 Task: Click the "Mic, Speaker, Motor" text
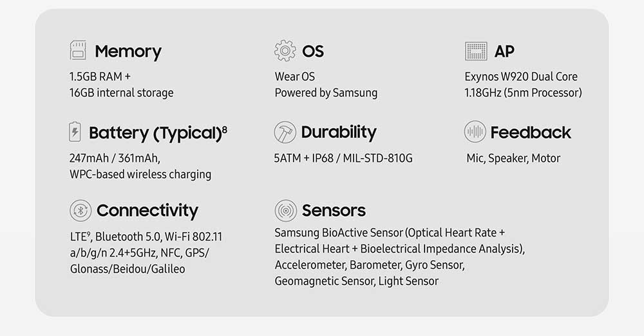click(513, 158)
